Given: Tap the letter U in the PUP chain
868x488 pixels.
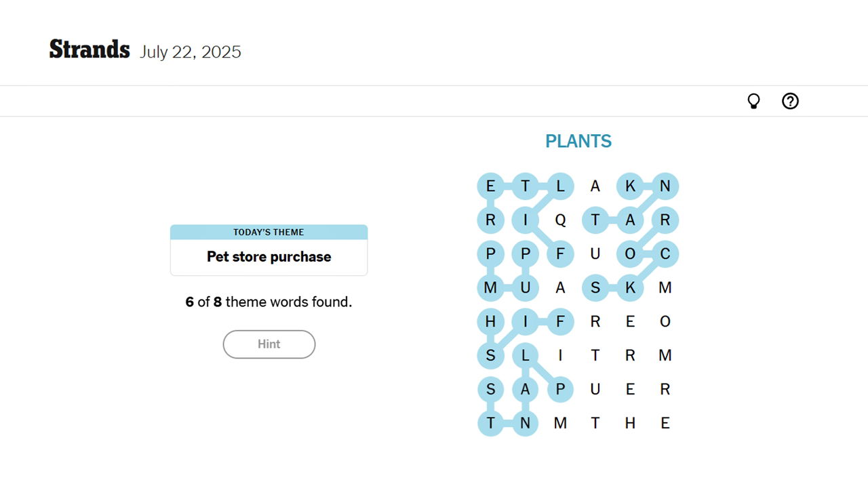Looking at the screenshot, I should pos(526,287).
